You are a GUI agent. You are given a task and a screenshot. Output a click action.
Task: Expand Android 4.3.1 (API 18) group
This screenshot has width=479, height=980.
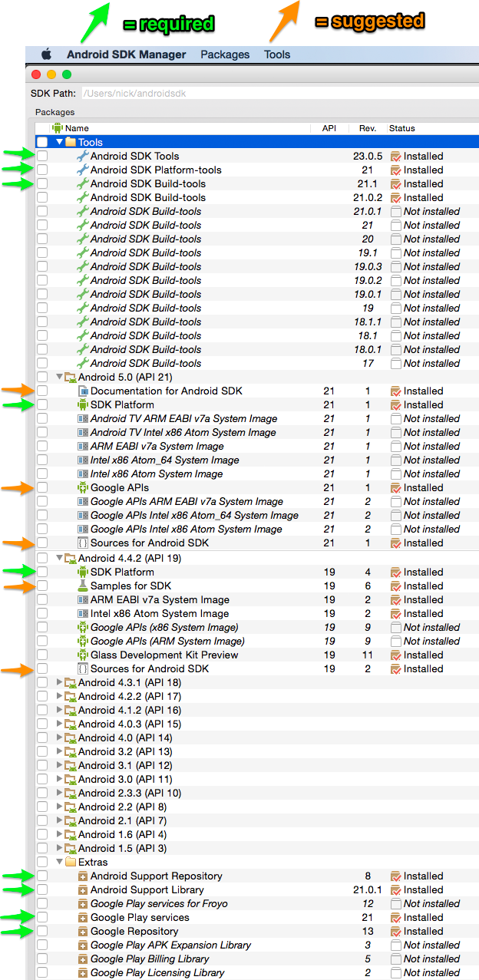pos(59,682)
